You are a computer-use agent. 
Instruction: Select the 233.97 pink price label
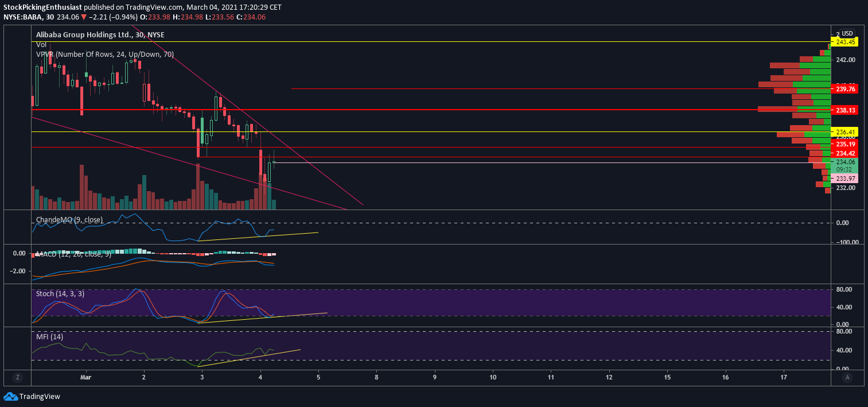point(846,179)
